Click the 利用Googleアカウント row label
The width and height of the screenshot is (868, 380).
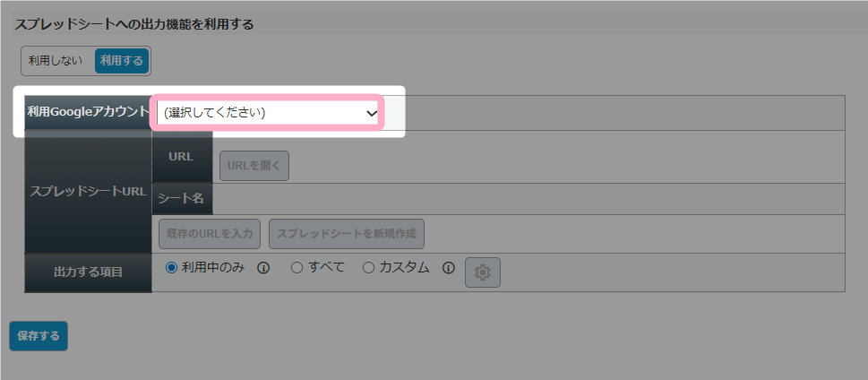[88, 112]
